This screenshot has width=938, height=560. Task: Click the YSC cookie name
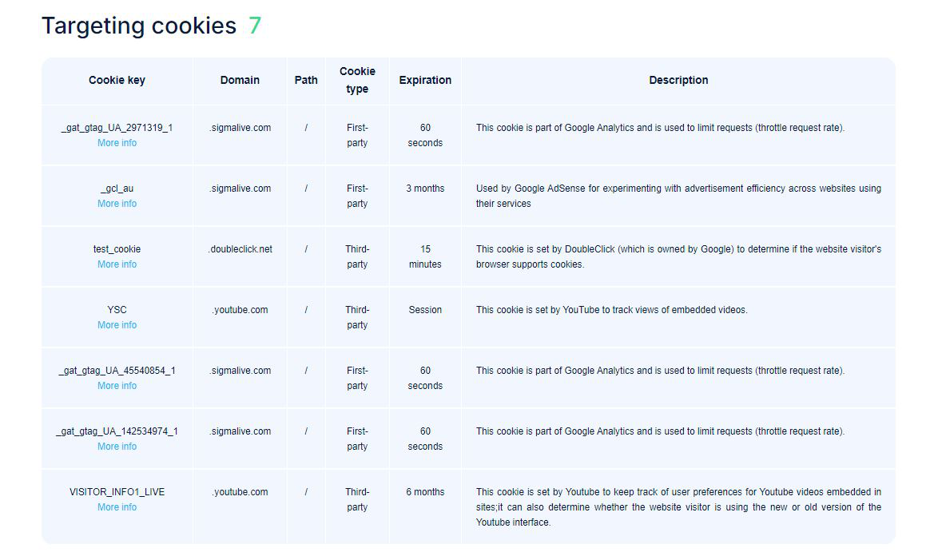[x=117, y=310]
